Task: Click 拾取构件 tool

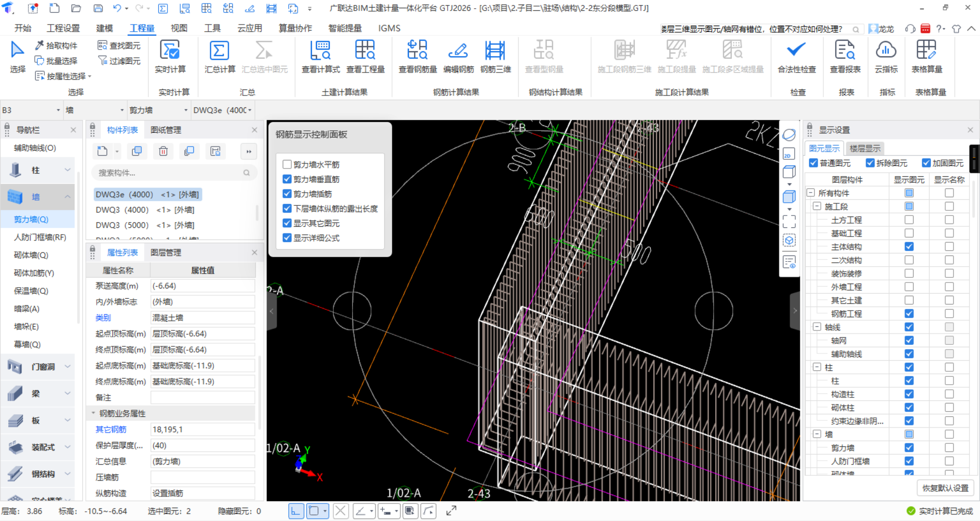Action: pyautogui.click(x=56, y=45)
